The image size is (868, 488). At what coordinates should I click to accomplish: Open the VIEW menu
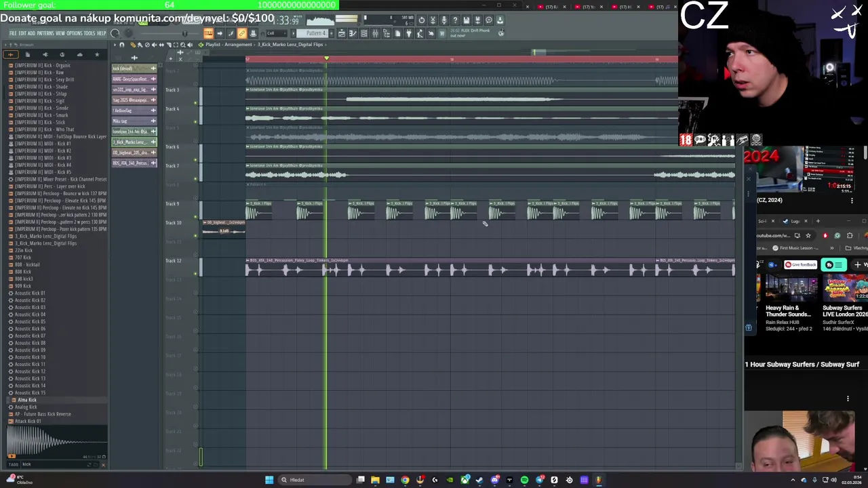60,33
